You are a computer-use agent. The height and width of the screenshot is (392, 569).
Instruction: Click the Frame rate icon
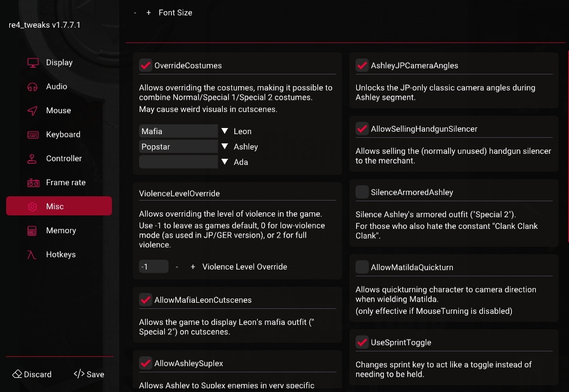[33, 183]
